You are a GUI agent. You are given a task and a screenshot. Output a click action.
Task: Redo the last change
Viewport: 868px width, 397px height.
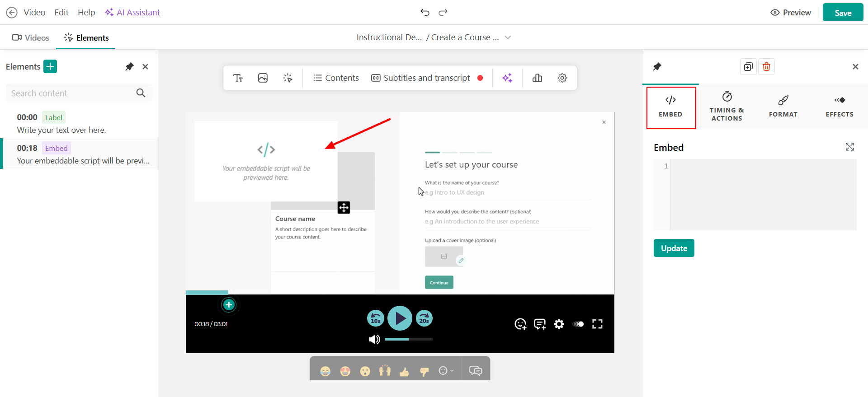[x=443, y=12]
